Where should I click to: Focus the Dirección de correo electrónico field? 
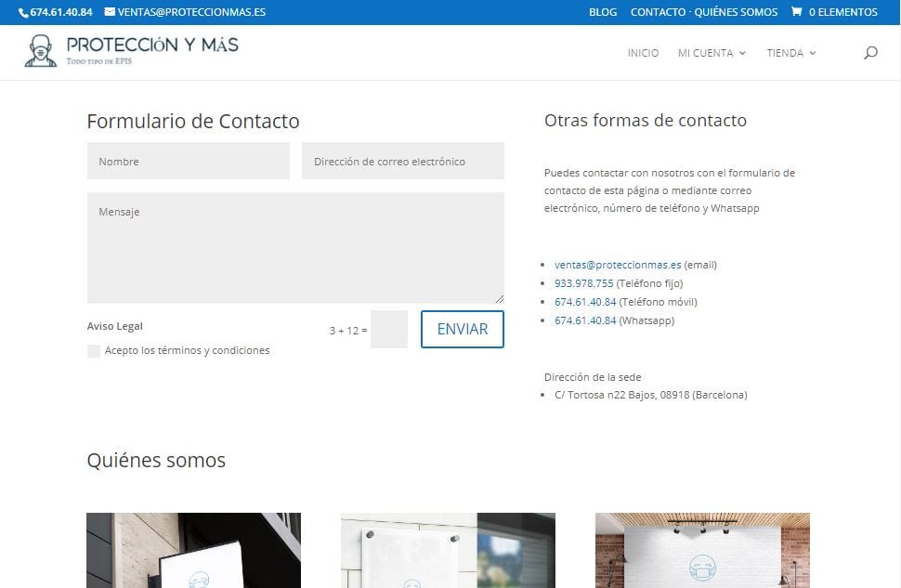[x=403, y=161]
